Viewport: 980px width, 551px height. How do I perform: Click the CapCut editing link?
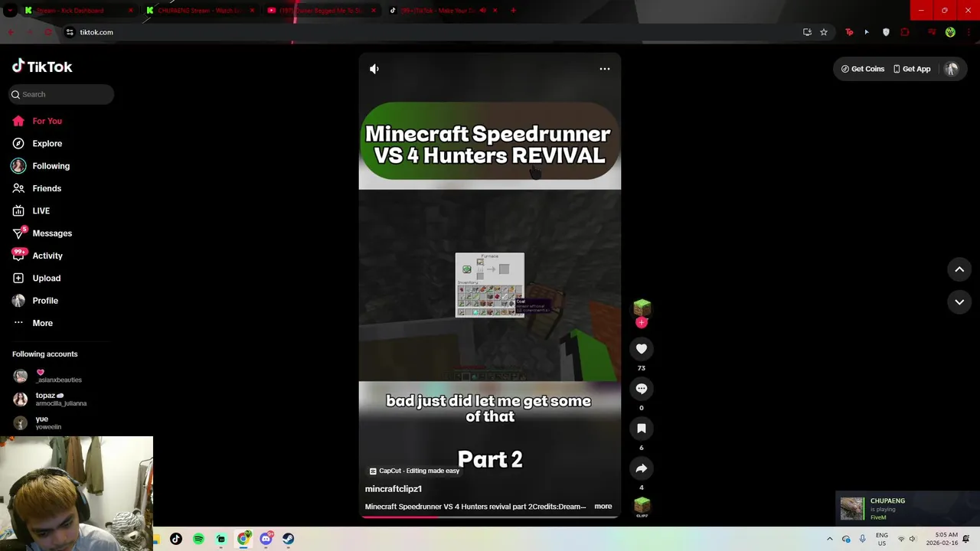[414, 471]
